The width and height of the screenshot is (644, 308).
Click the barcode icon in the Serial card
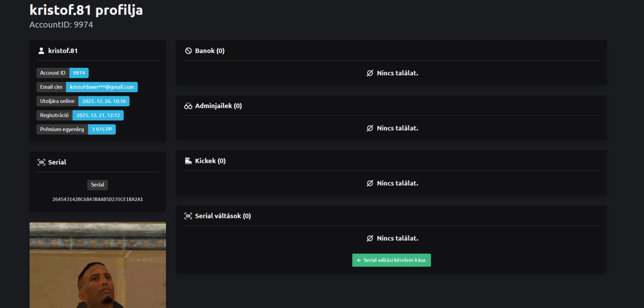[41, 163]
